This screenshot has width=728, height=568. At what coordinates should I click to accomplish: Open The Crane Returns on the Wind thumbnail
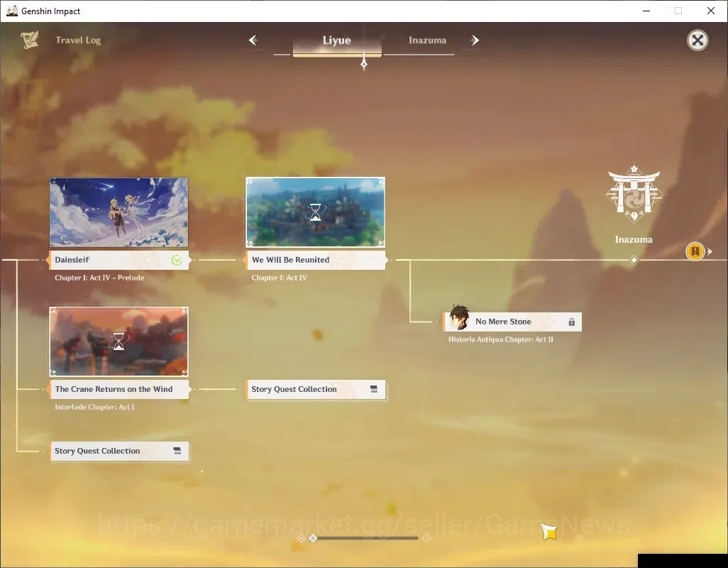click(x=119, y=342)
